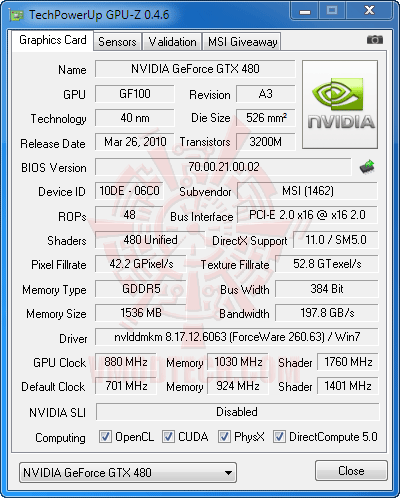
Task: Toggle the PhysX checkbox
Action: [224, 437]
